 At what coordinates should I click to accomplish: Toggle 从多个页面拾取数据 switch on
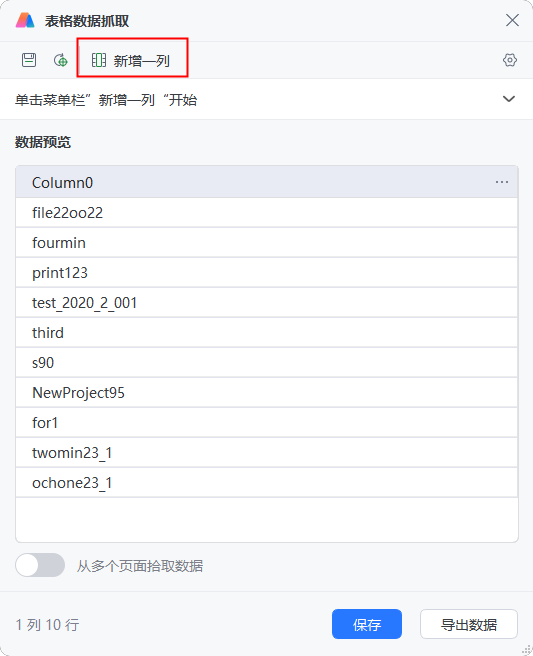[40, 565]
